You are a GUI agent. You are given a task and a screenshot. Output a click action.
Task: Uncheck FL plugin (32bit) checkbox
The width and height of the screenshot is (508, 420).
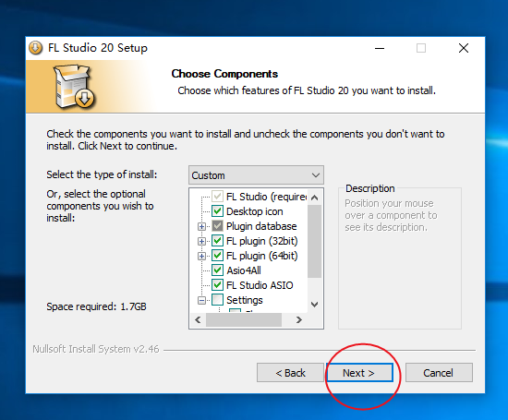click(x=217, y=241)
